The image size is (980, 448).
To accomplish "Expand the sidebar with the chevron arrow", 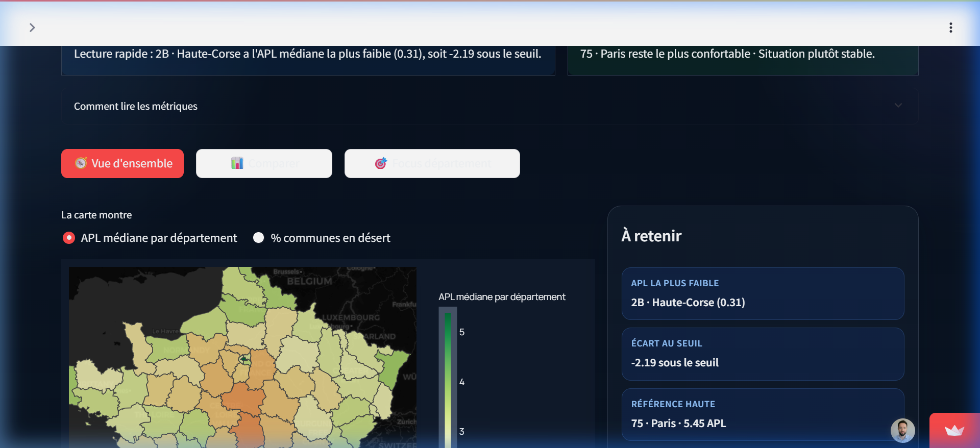I will tap(32, 28).
